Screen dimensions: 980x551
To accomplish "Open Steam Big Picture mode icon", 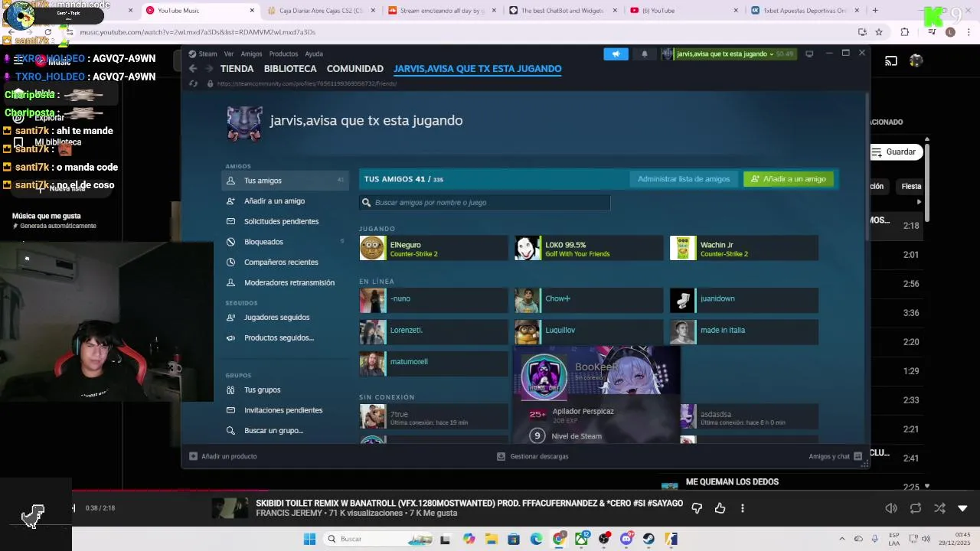I will tap(809, 54).
